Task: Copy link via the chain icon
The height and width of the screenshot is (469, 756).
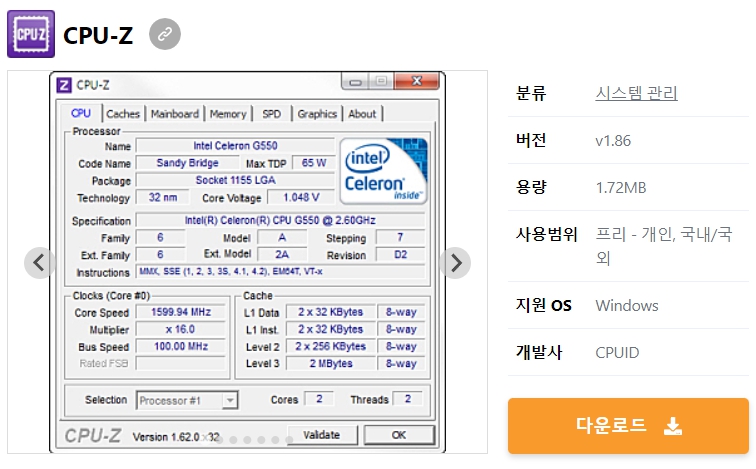Action: (x=165, y=34)
